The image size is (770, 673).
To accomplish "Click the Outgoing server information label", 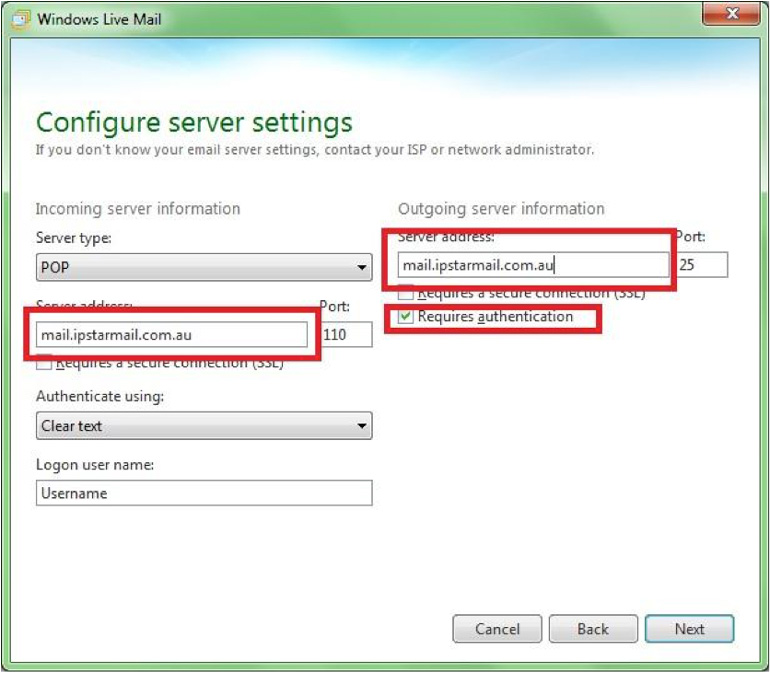I will coord(501,209).
